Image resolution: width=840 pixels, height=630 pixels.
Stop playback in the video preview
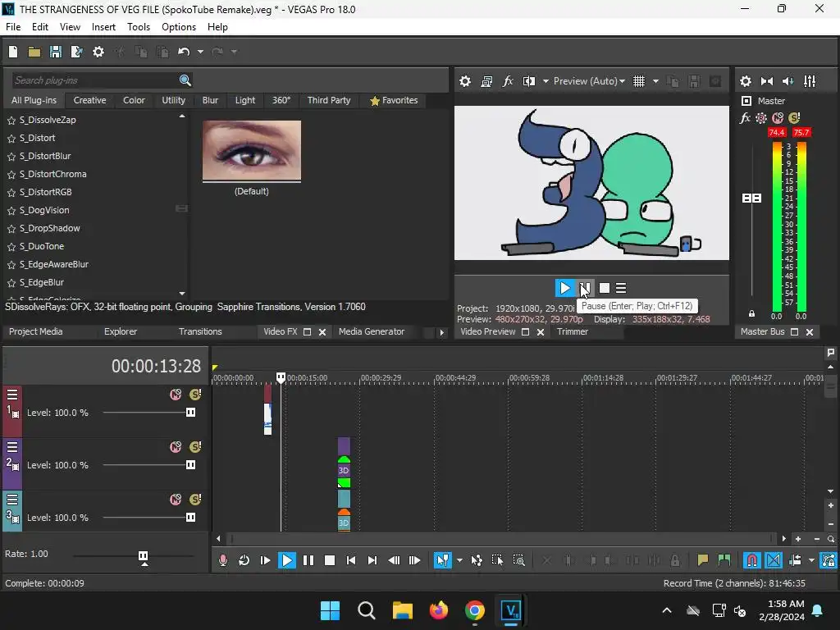[x=605, y=288]
